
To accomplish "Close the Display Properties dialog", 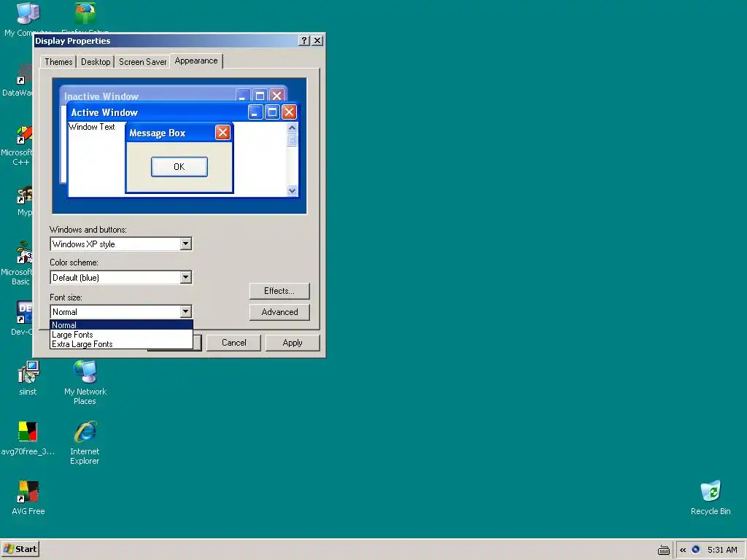I will (317, 41).
